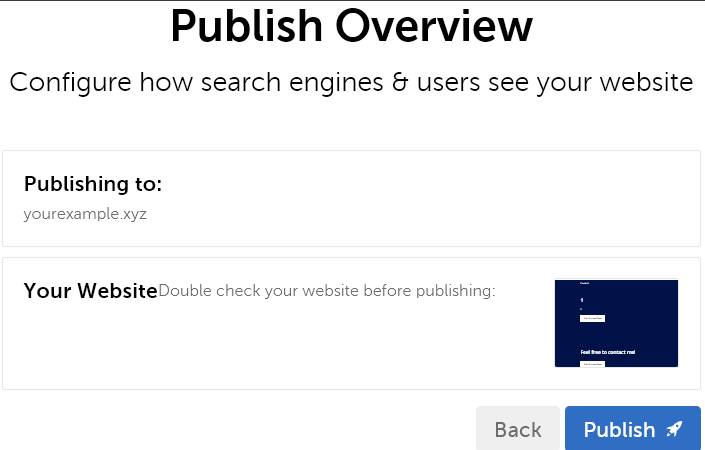Go back with the Back button

(518, 429)
